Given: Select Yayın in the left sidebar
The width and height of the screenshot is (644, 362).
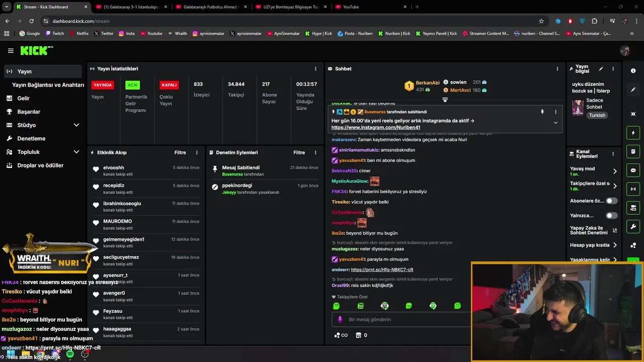Looking at the screenshot, I should pyautogui.click(x=43, y=71).
